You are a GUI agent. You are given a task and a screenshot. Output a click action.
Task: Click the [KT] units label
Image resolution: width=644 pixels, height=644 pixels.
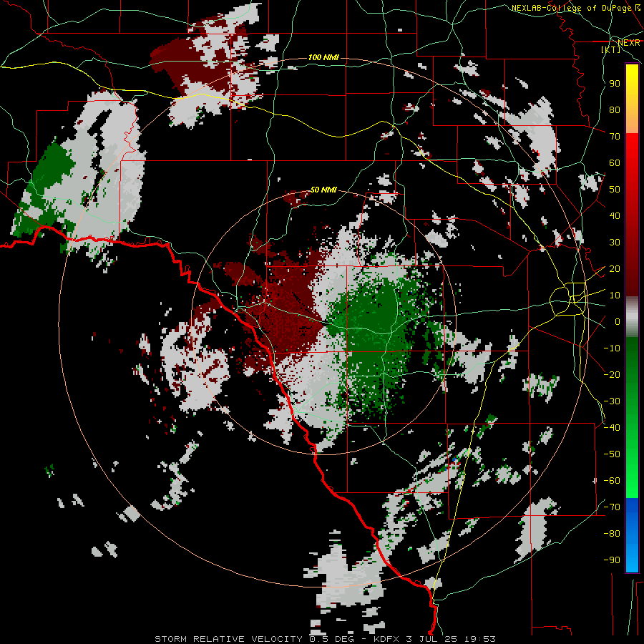click(611, 49)
